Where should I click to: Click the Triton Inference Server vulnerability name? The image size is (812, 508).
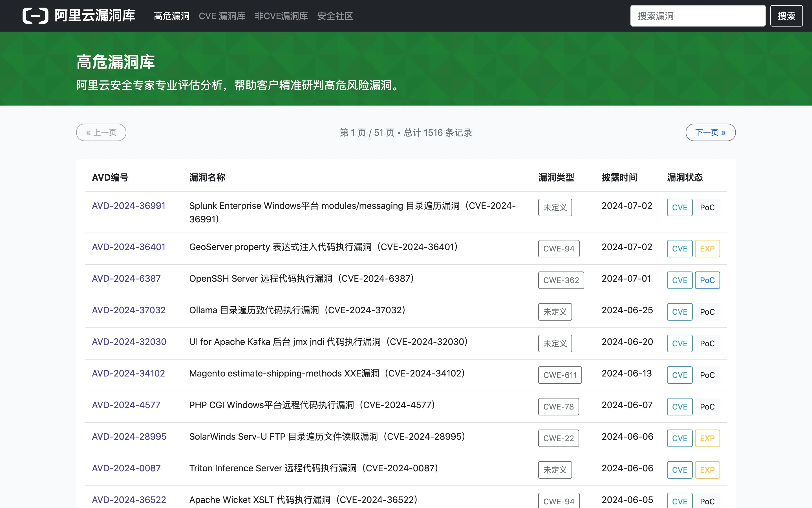pyautogui.click(x=314, y=468)
